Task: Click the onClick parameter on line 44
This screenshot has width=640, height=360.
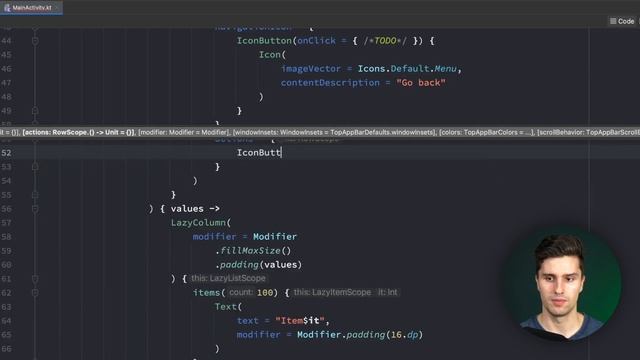Action: 316,41
